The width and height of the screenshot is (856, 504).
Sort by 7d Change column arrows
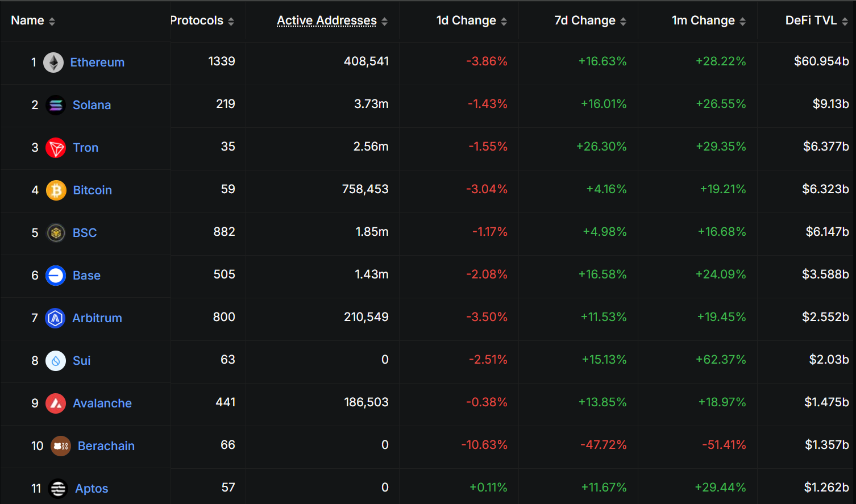(x=624, y=21)
